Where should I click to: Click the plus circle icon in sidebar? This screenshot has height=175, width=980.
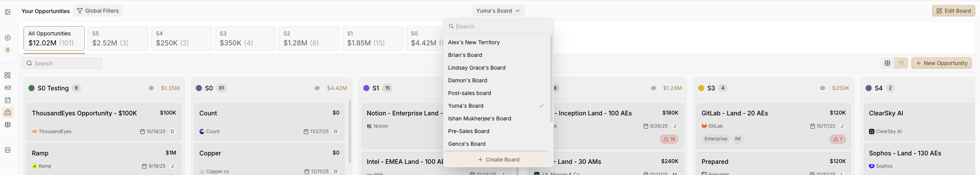coord(8,38)
